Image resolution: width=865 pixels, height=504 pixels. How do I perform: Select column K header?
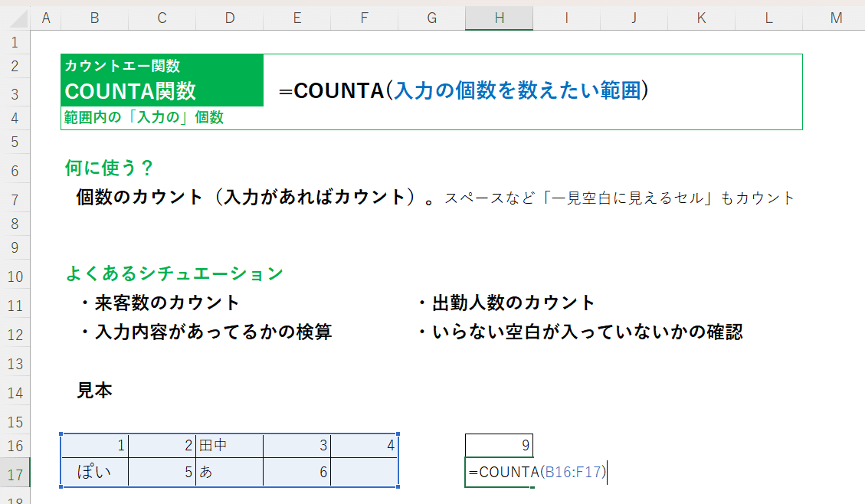coord(701,18)
